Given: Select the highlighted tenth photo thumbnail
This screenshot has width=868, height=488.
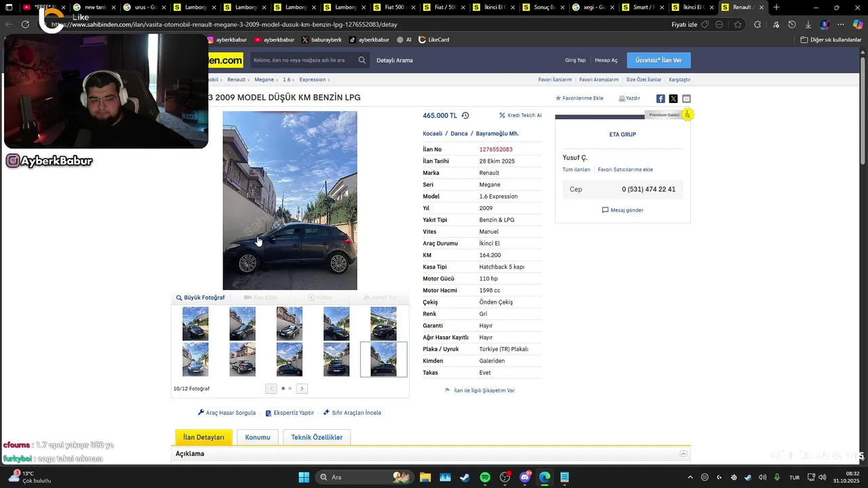Looking at the screenshot, I should [384, 359].
